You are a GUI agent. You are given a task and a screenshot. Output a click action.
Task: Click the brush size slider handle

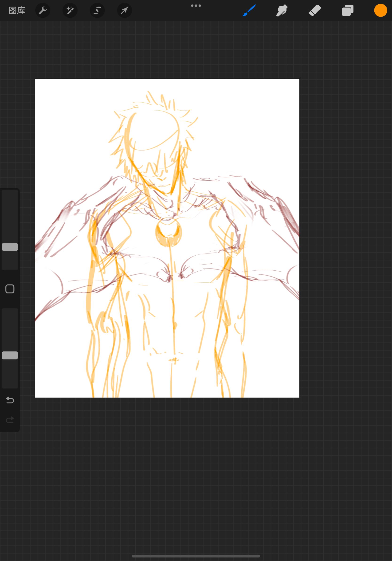pyautogui.click(x=10, y=247)
